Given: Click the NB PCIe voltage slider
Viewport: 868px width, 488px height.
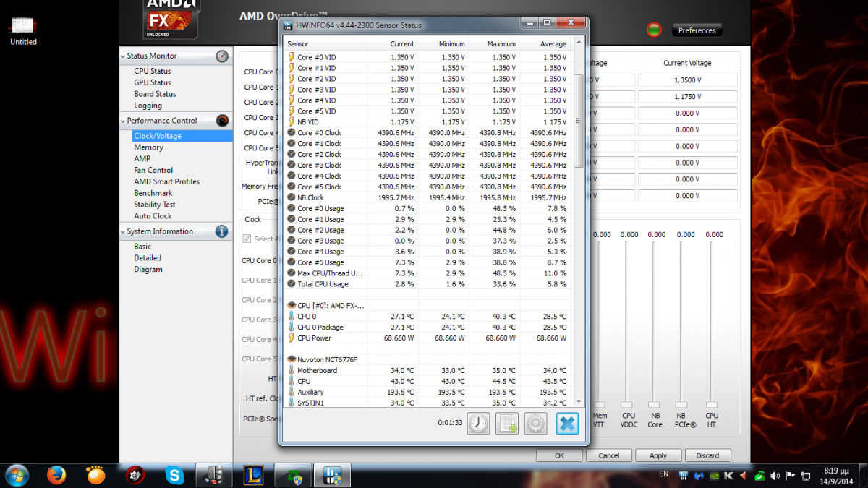Looking at the screenshot, I should (x=681, y=405).
